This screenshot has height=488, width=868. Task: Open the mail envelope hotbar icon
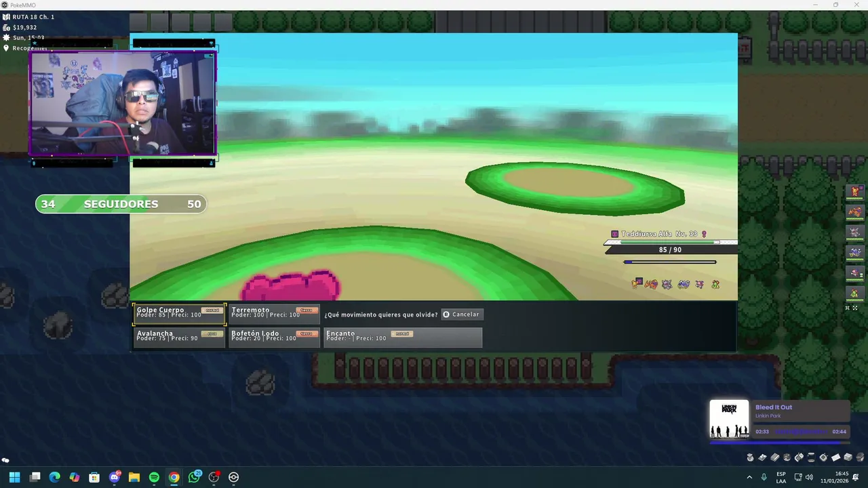(x=835, y=457)
